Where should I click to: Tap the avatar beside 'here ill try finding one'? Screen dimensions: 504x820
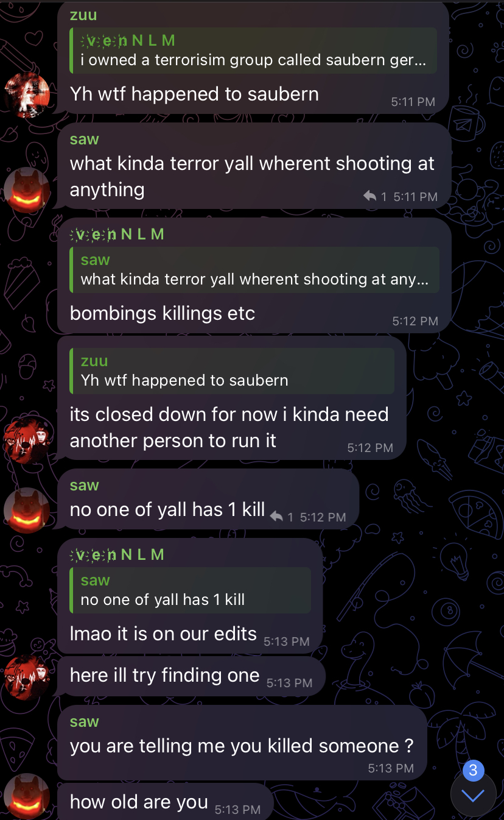coord(27,677)
